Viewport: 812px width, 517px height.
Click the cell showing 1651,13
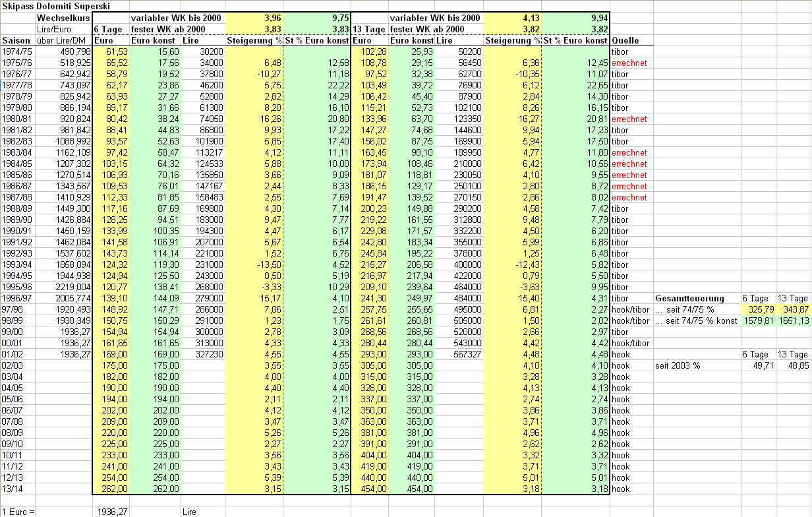click(794, 321)
